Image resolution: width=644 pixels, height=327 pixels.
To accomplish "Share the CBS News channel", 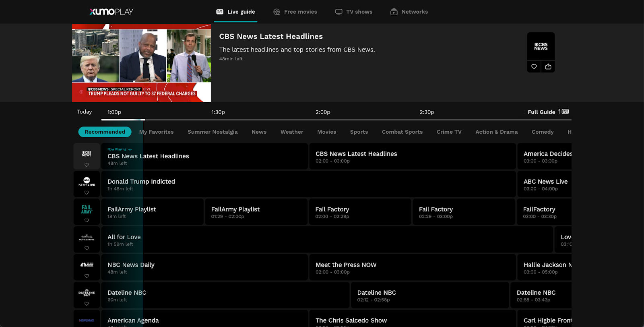I will (x=548, y=66).
